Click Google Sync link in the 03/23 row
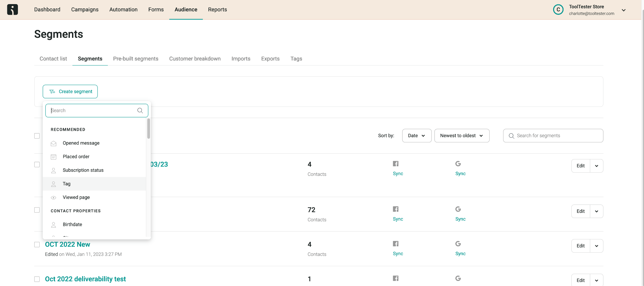 pyautogui.click(x=460, y=174)
